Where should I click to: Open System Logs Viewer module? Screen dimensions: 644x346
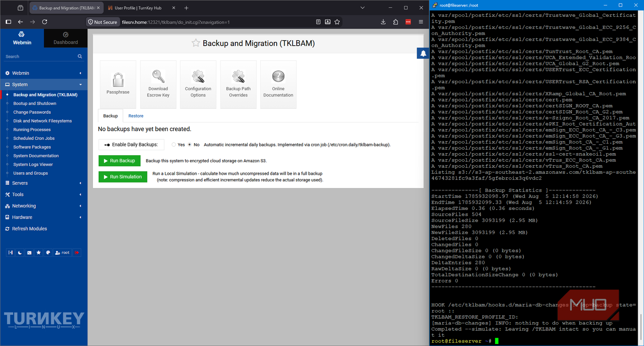(x=33, y=164)
